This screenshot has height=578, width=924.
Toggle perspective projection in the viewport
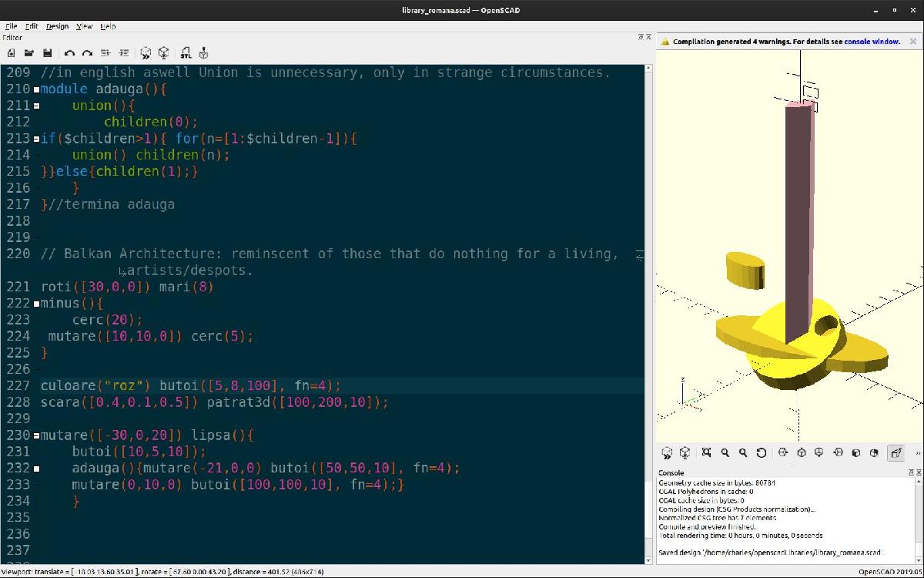pyautogui.click(x=896, y=453)
